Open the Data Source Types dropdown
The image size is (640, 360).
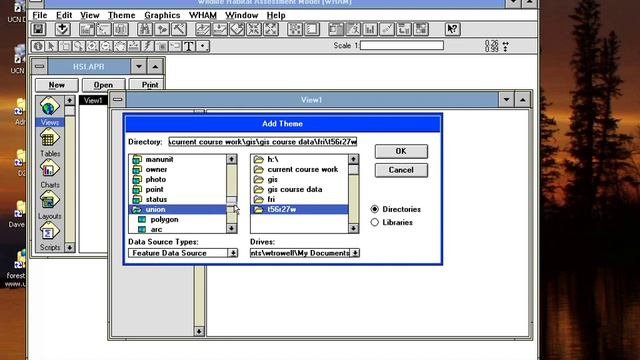(x=233, y=253)
